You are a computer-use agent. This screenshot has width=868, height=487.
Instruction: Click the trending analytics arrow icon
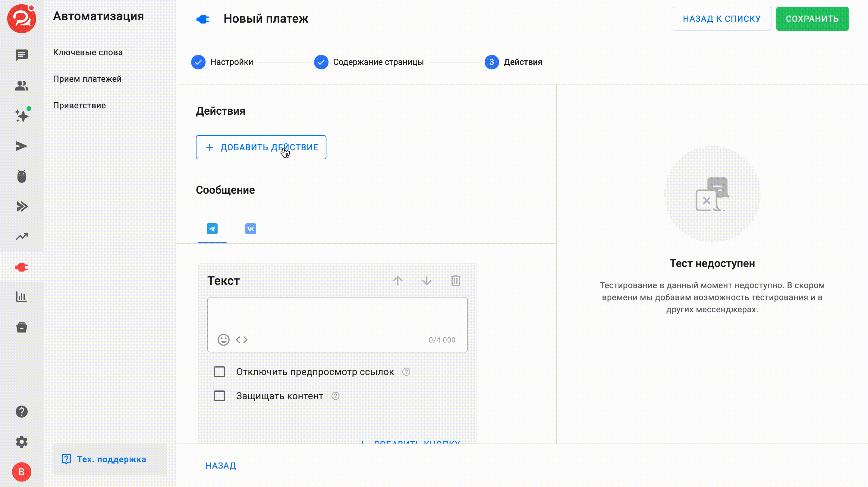coord(22,237)
